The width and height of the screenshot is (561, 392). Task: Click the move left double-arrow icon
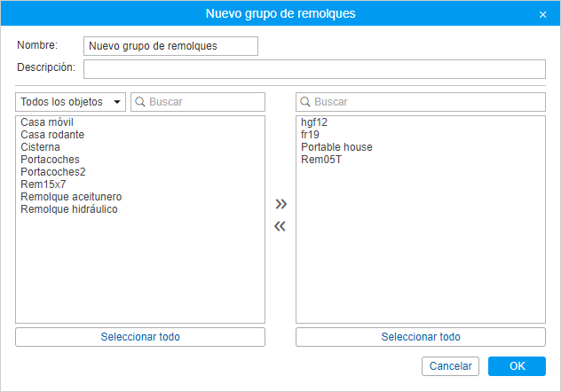[280, 226]
